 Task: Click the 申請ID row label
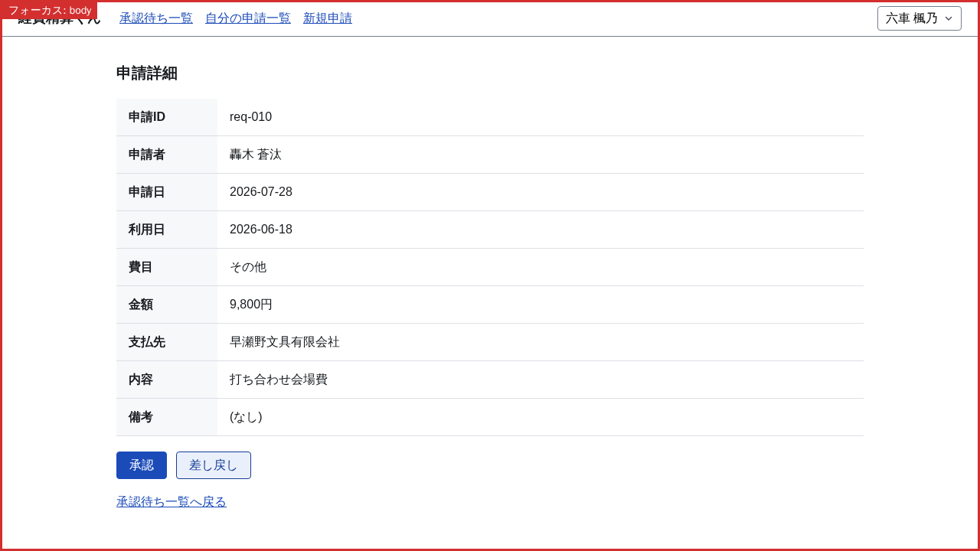click(x=147, y=117)
